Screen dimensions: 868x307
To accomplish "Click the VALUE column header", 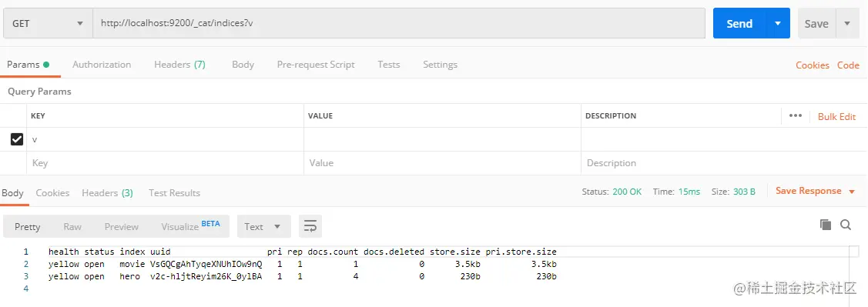I will click(x=320, y=116).
